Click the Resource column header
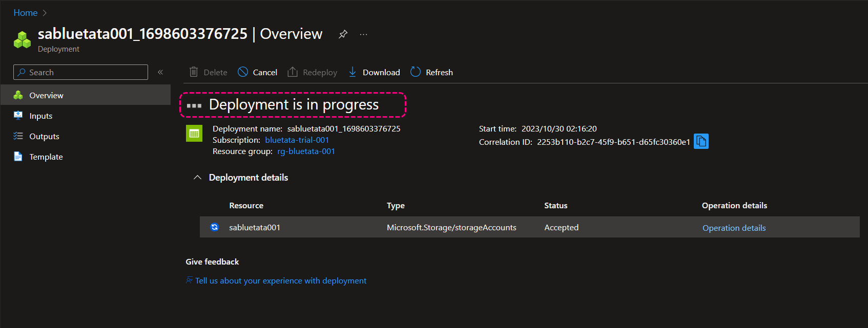The width and height of the screenshot is (868, 328). pos(246,205)
